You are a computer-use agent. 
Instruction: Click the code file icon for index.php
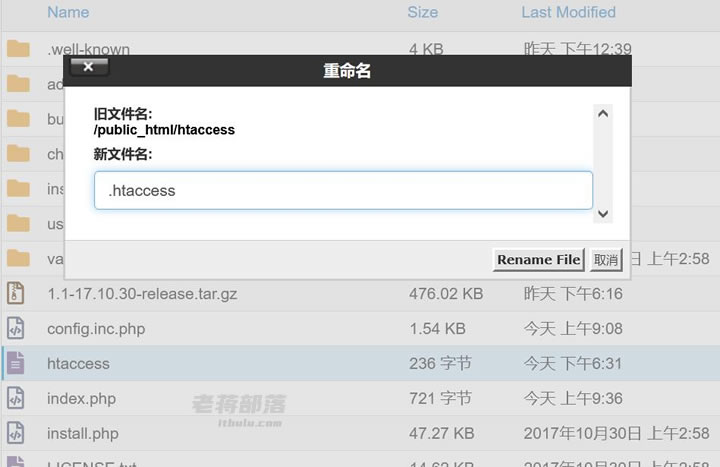15,398
